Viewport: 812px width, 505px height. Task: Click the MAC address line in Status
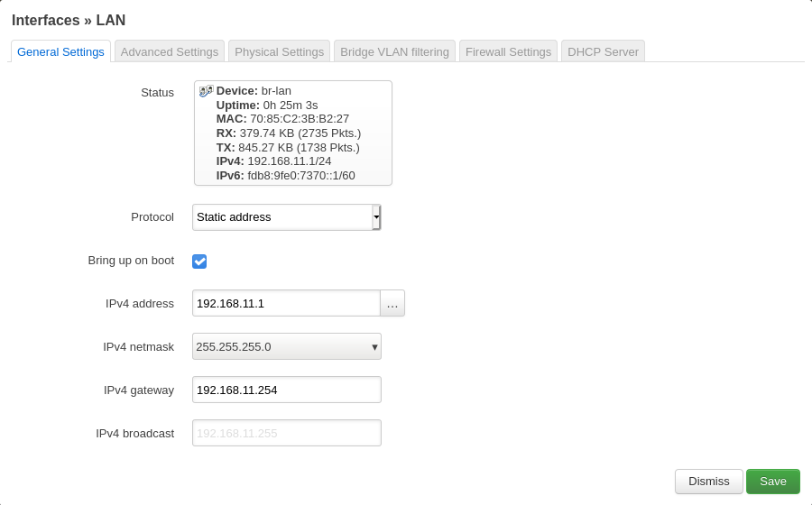pos(282,119)
